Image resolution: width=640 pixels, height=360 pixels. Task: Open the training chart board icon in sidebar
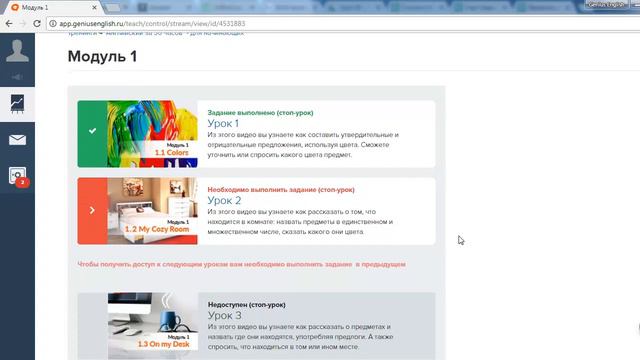17,104
